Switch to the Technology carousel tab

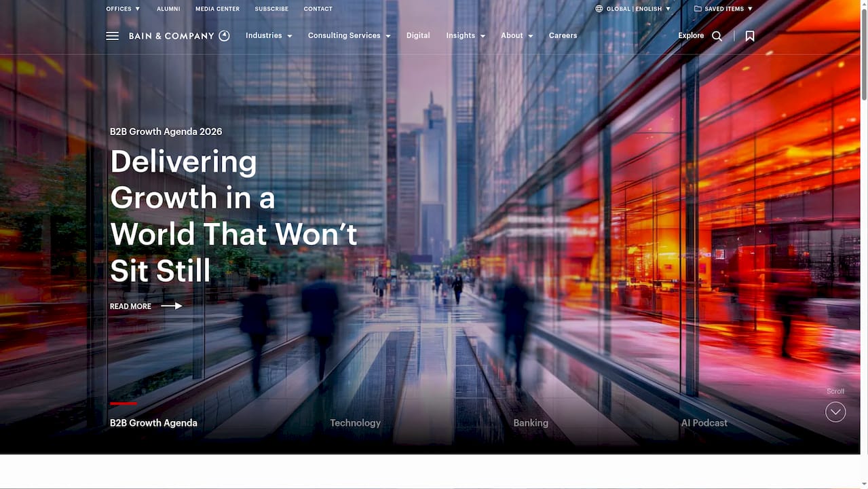tap(355, 422)
